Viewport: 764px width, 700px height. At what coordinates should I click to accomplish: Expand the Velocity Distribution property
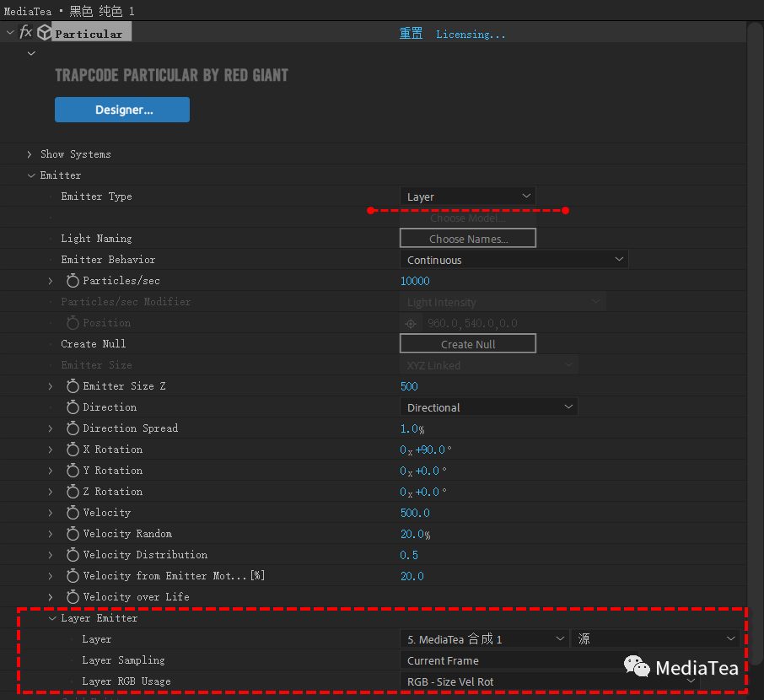pos(51,555)
